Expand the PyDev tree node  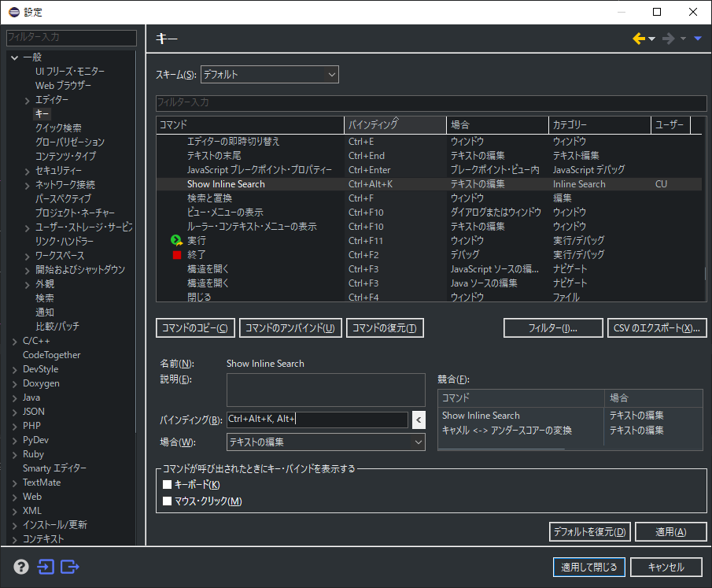[x=14, y=441]
